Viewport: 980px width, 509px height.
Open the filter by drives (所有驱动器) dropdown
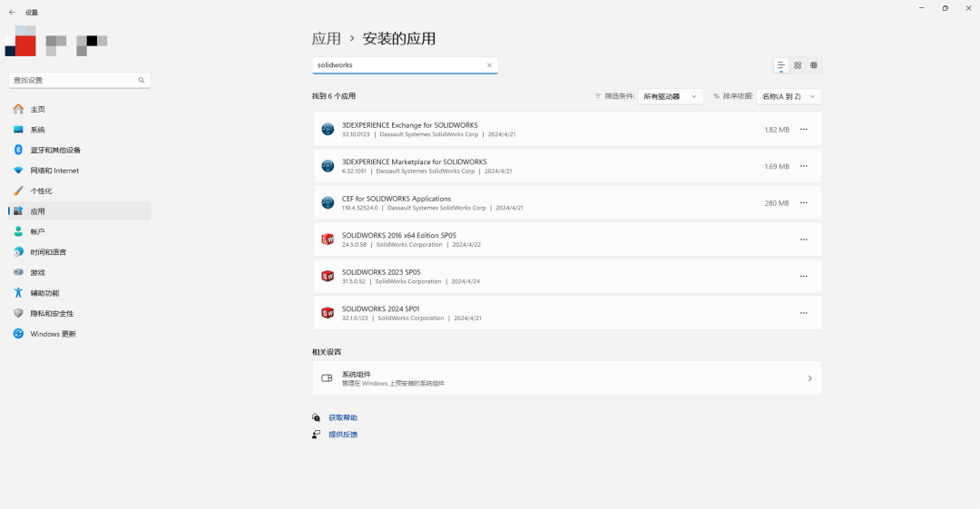(671, 96)
